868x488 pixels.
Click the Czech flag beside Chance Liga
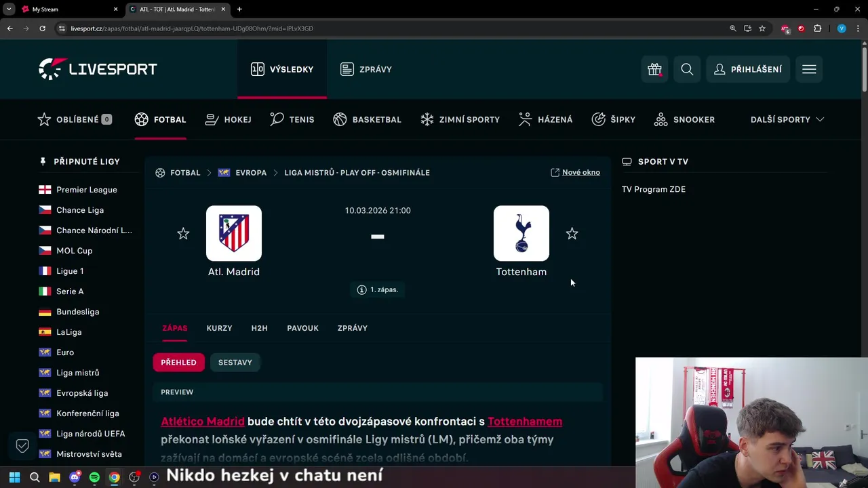tap(45, 210)
